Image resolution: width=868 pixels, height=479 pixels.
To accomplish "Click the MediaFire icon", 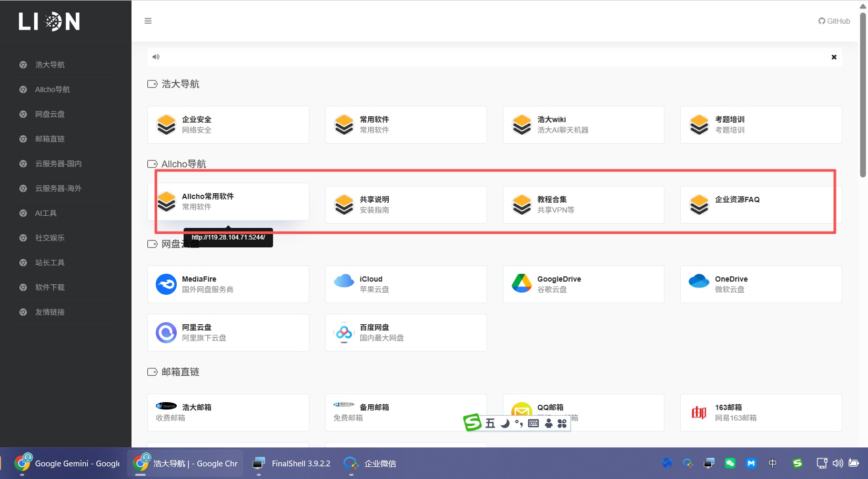I will tap(166, 284).
